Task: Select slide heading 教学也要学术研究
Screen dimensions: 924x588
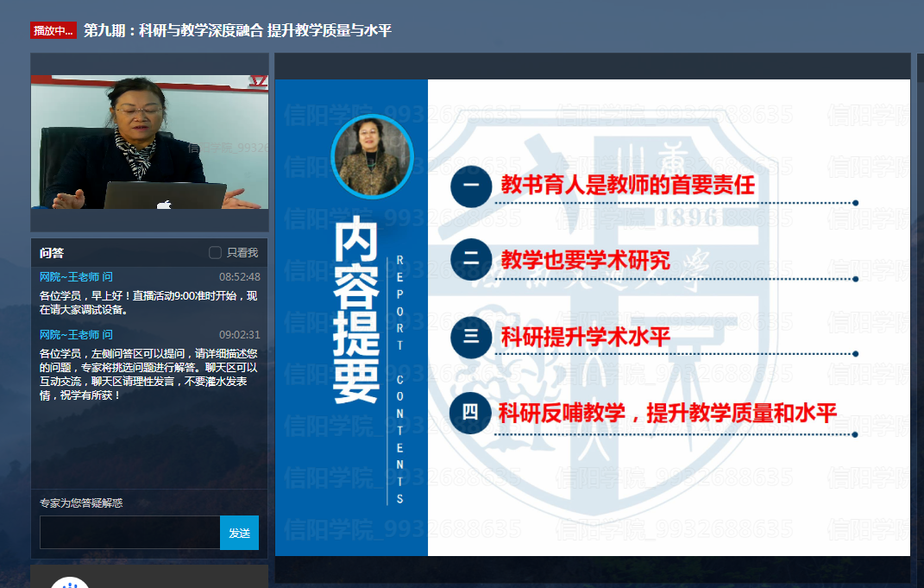Action: [x=585, y=259]
